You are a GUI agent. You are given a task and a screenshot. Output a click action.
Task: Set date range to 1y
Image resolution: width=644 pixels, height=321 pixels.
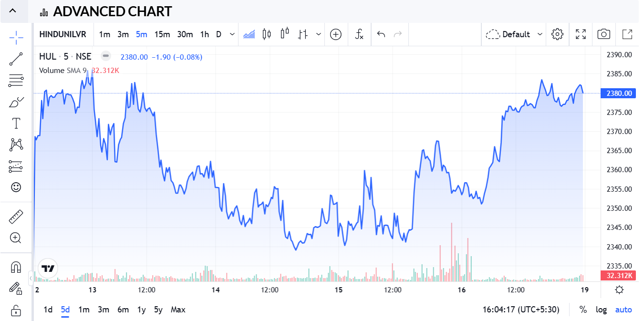coord(142,310)
